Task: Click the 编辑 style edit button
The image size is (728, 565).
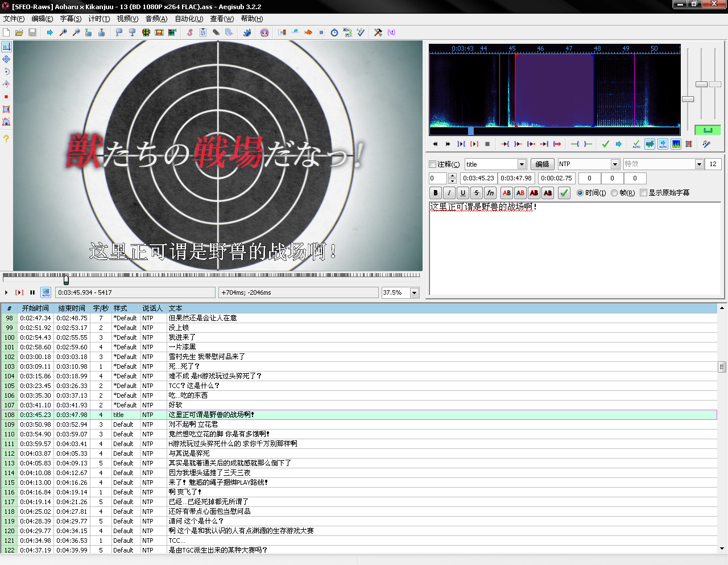Action: tap(543, 164)
